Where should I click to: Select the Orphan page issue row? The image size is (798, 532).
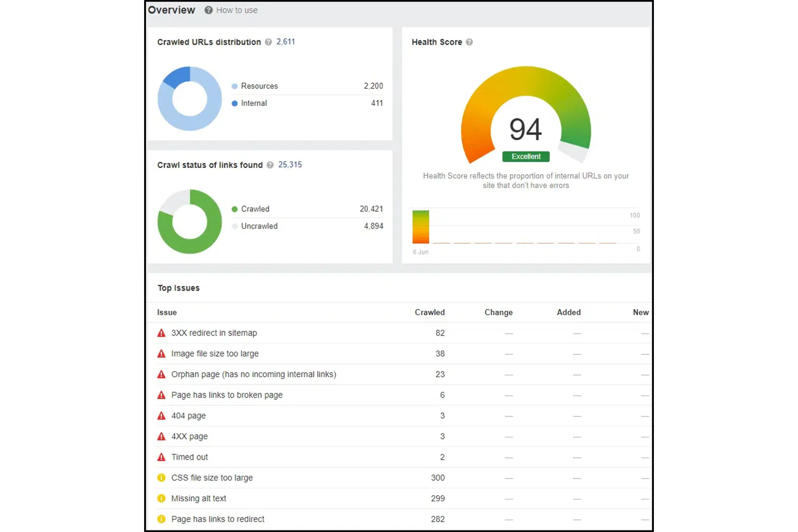pyautogui.click(x=254, y=374)
